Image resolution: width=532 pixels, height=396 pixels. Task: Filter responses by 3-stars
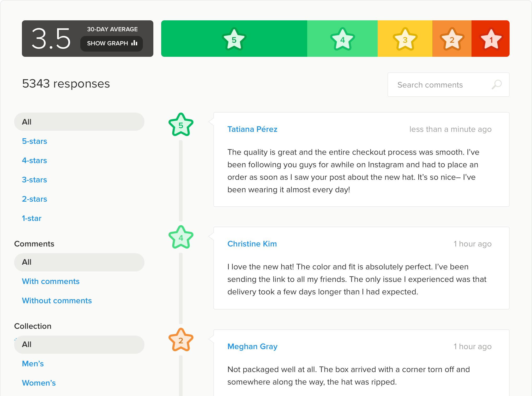point(34,180)
